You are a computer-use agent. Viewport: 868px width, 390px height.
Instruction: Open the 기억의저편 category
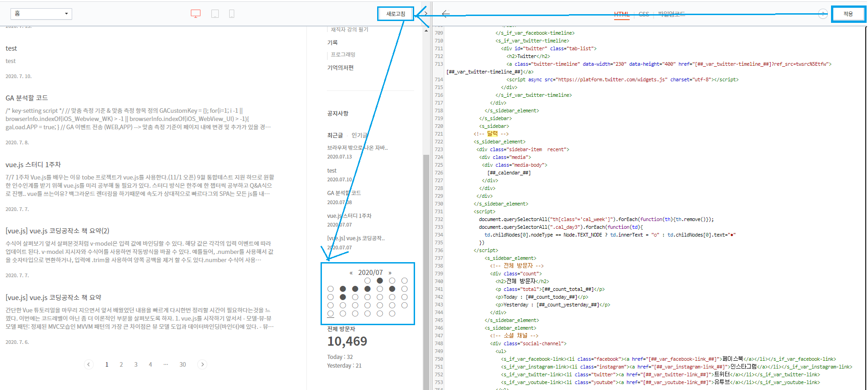(x=341, y=68)
